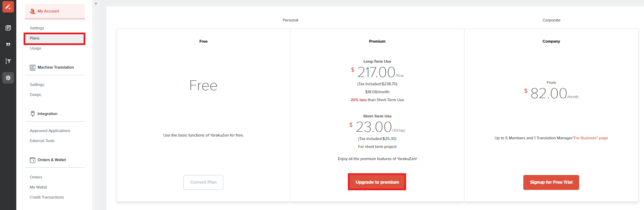The height and width of the screenshot is (210, 644).
Task: Select the text translation T icon
Action: point(8,61)
